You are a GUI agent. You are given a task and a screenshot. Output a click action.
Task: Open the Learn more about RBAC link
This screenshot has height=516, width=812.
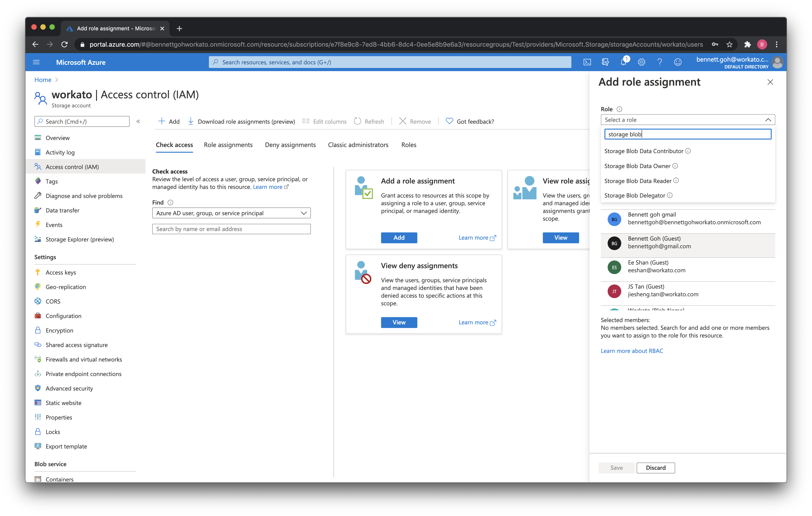pos(632,351)
